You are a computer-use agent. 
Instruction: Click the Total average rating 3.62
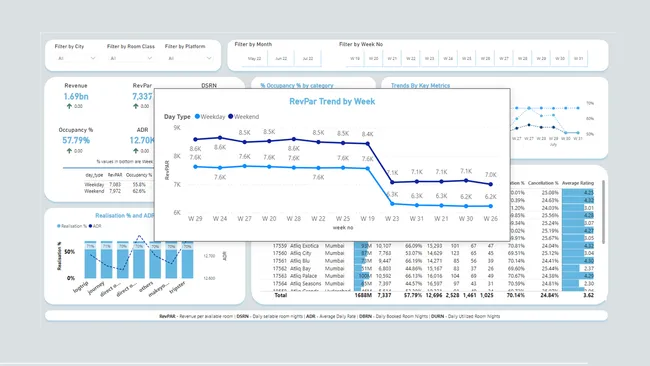tap(588, 295)
